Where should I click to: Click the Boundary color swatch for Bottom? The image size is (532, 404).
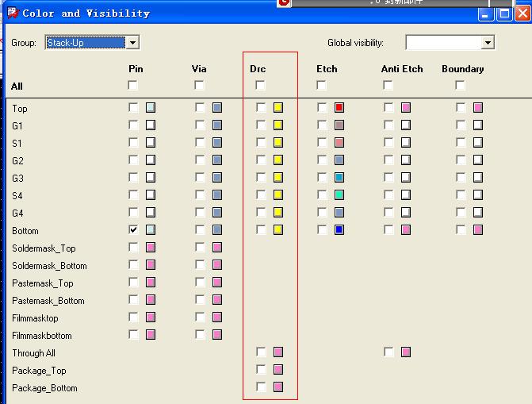click(x=478, y=229)
